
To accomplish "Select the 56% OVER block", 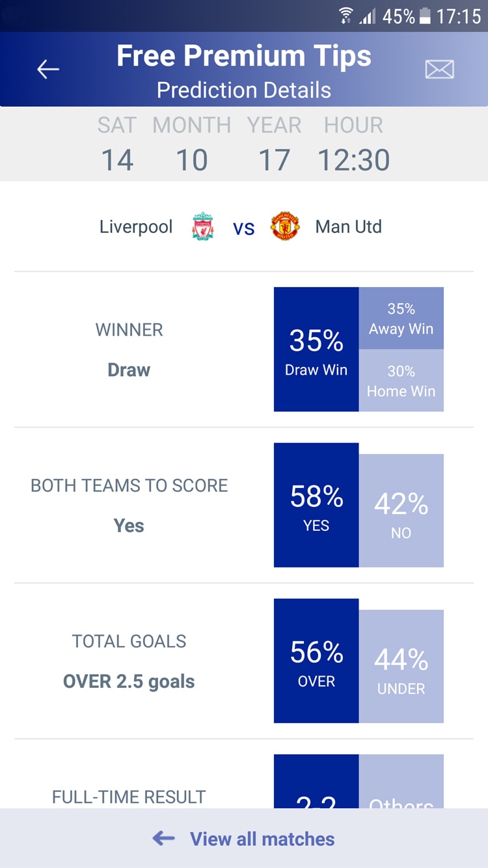I will (x=316, y=660).
